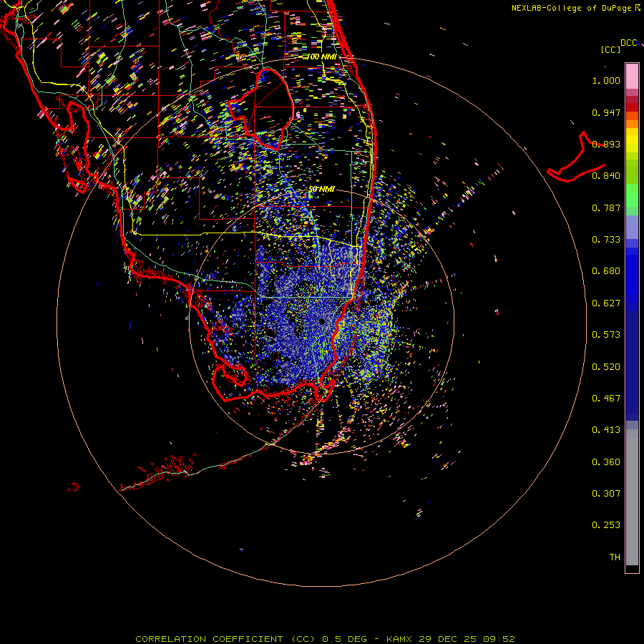Click the 0.467 scale value
The image size is (644, 644).
click(x=606, y=399)
